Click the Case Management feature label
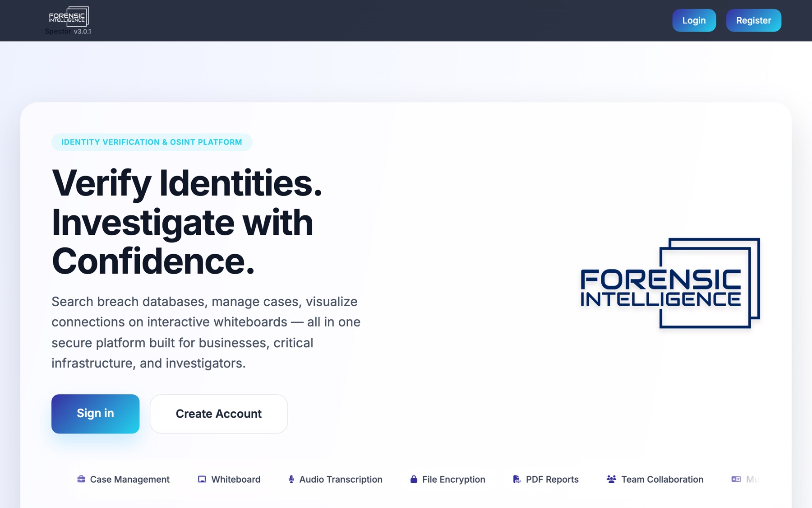Screen dimensions: 812x508 pyautogui.click(x=130, y=480)
